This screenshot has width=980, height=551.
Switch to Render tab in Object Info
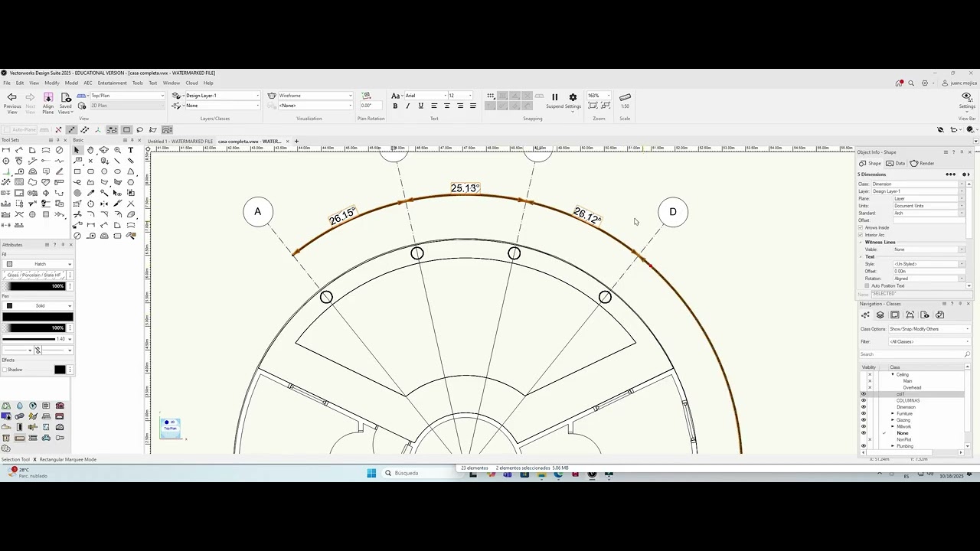pyautogui.click(x=923, y=163)
